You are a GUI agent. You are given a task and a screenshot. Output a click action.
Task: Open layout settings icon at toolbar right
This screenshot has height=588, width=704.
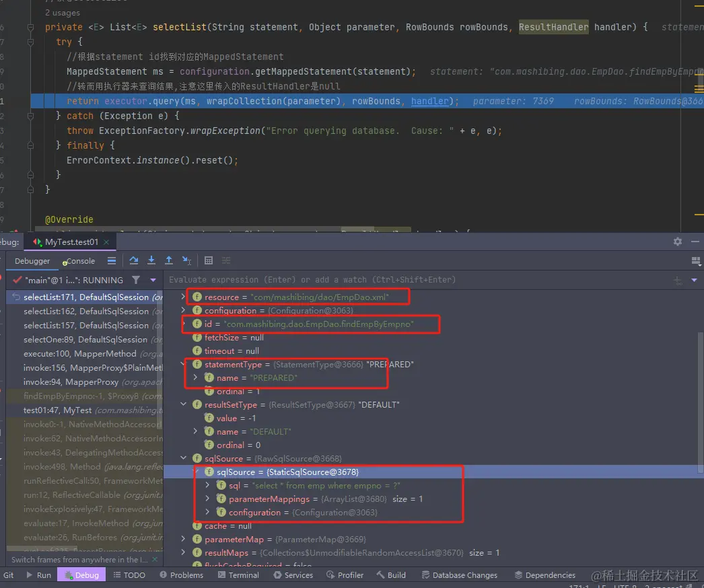696,261
